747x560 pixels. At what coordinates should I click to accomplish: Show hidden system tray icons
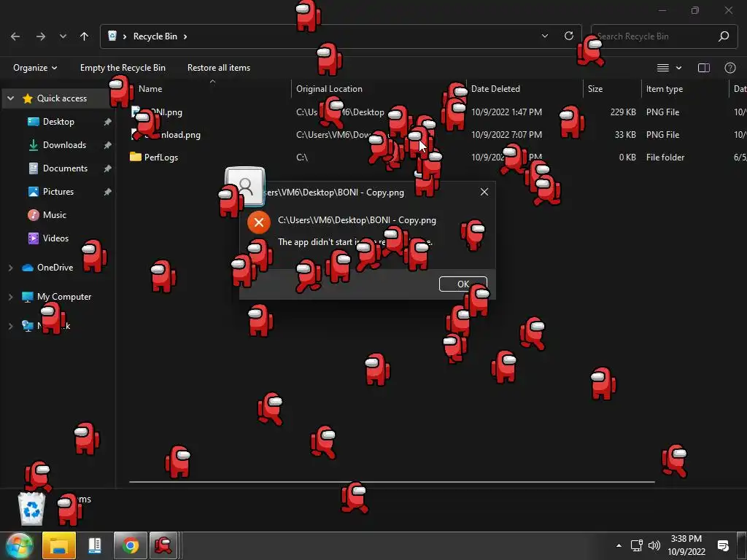coord(619,545)
